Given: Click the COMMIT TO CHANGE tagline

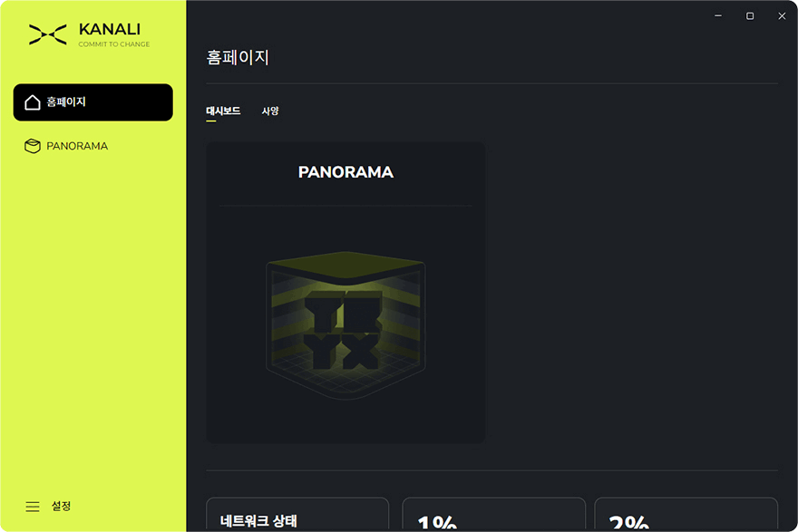Looking at the screenshot, I should 114,44.
